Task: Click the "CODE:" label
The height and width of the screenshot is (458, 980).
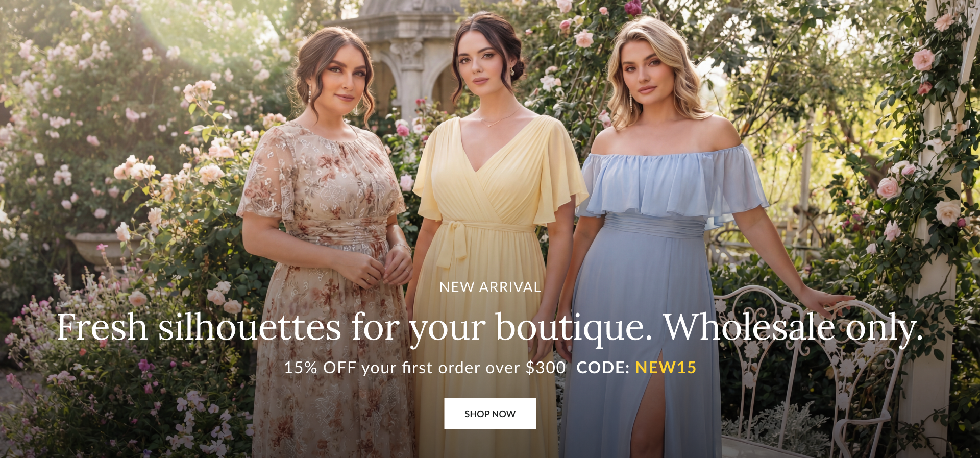Action: click(603, 368)
